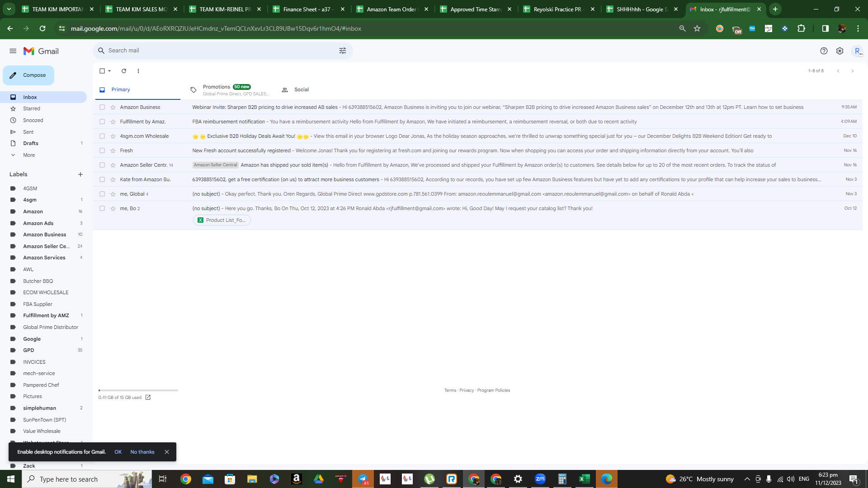The image size is (868, 488).
Task: Switch to Promotions tab
Action: (x=231, y=90)
